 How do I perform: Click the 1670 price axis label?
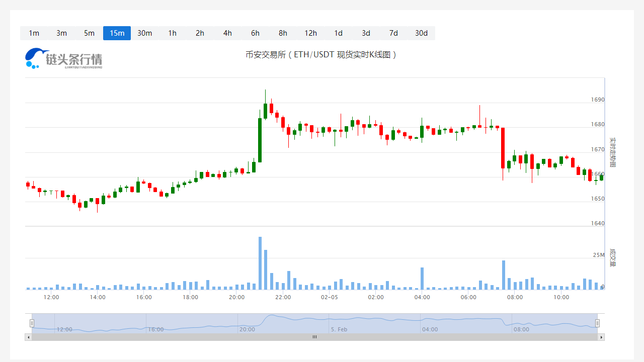point(598,149)
